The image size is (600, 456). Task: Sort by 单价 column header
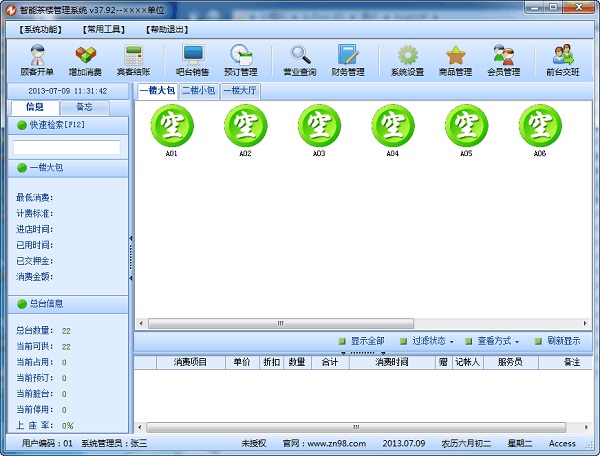point(242,362)
